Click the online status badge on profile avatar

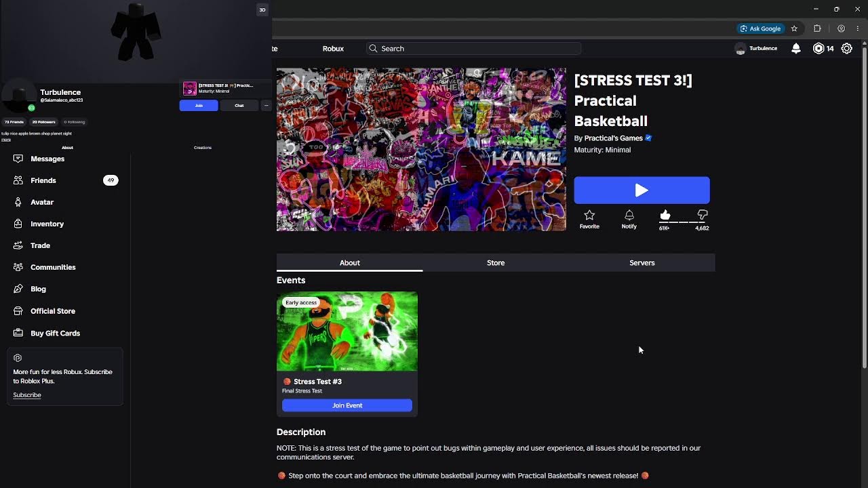31,108
